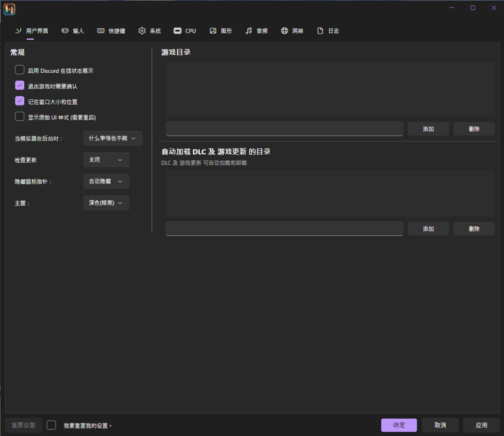Open the globe 网络 icon
Viewport: 504px width, 436px height.
coord(284,31)
